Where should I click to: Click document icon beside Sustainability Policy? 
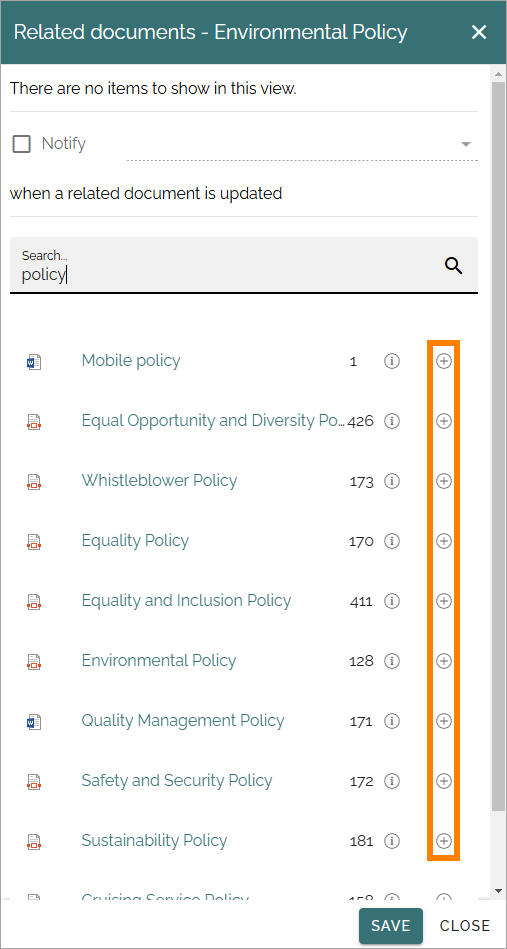(x=34, y=841)
